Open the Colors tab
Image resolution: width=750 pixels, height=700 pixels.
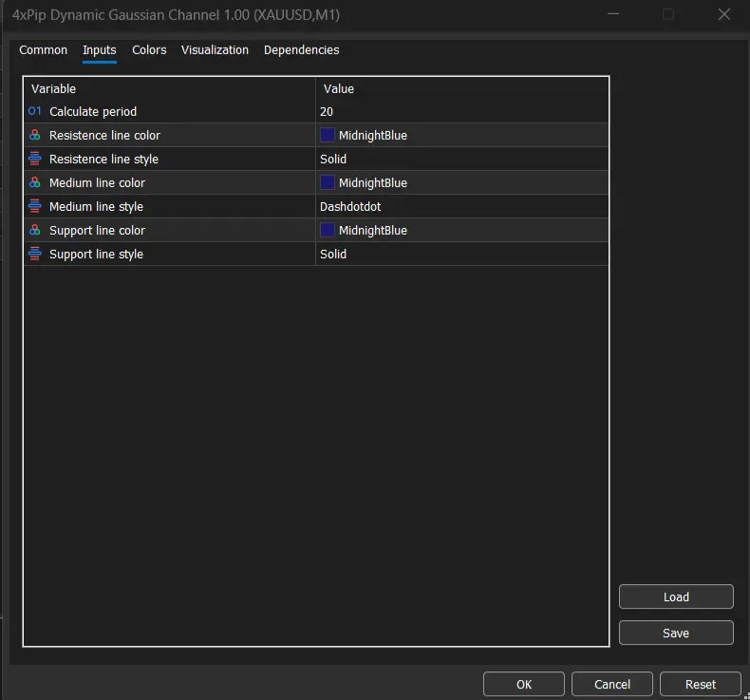149,50
